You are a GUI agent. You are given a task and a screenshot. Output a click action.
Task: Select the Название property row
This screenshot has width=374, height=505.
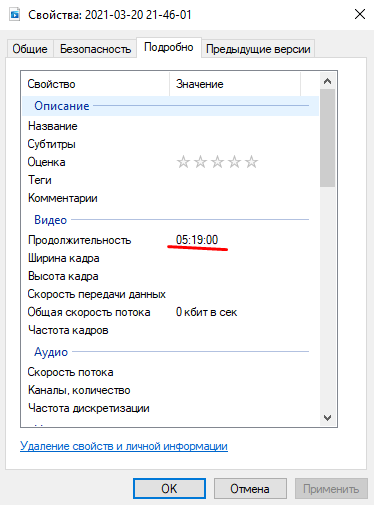coord(170,126)
